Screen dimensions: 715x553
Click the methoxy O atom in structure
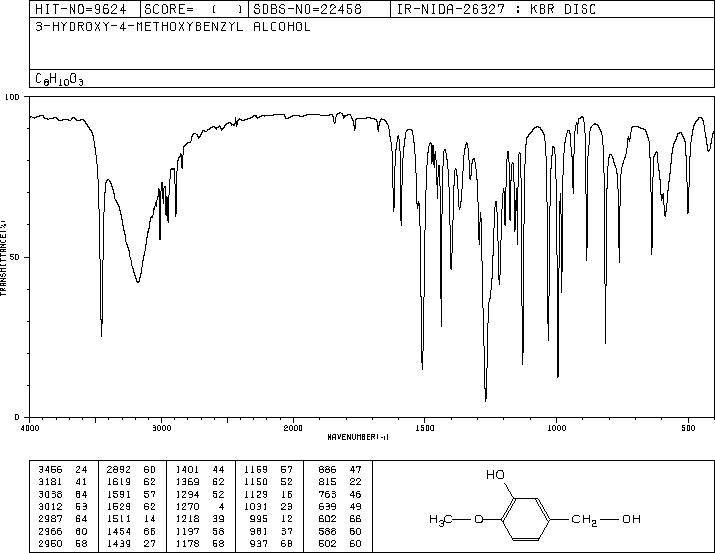(479, 519)
